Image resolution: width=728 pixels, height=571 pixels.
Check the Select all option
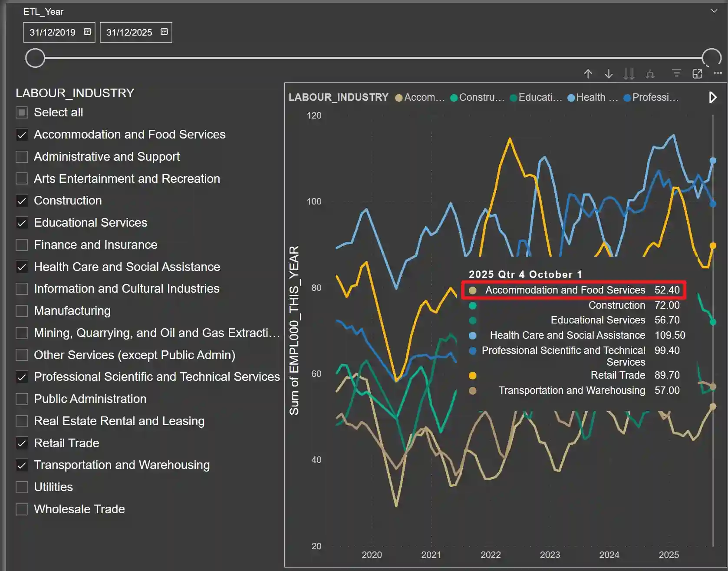click(21, 112)
